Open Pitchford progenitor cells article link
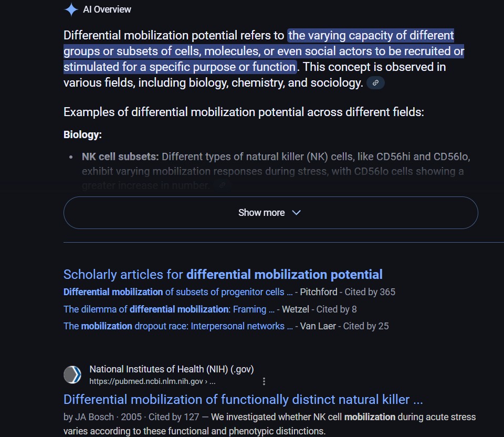504x437 pixels. (x=178, y=292)
